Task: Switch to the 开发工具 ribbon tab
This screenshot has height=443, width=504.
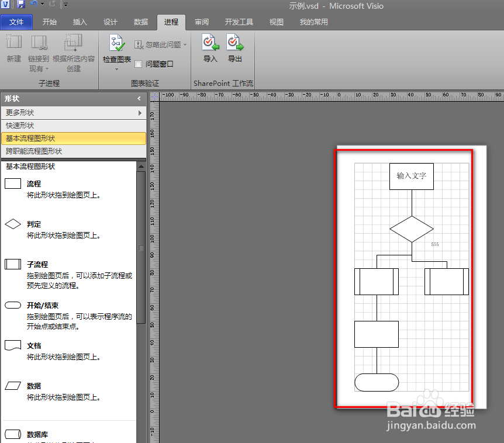Action: [x=239, y=22]
